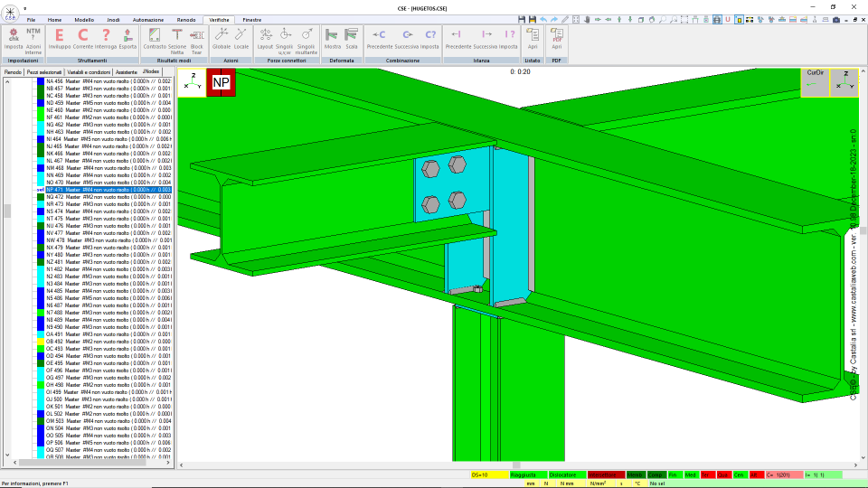
Task: Click the red Intersettore status cell
Action: pos(606,474)
